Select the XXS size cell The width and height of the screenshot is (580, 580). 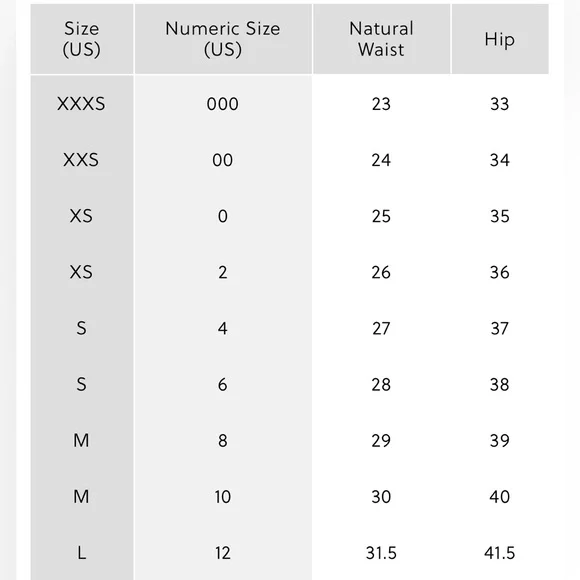coord(81,160)
